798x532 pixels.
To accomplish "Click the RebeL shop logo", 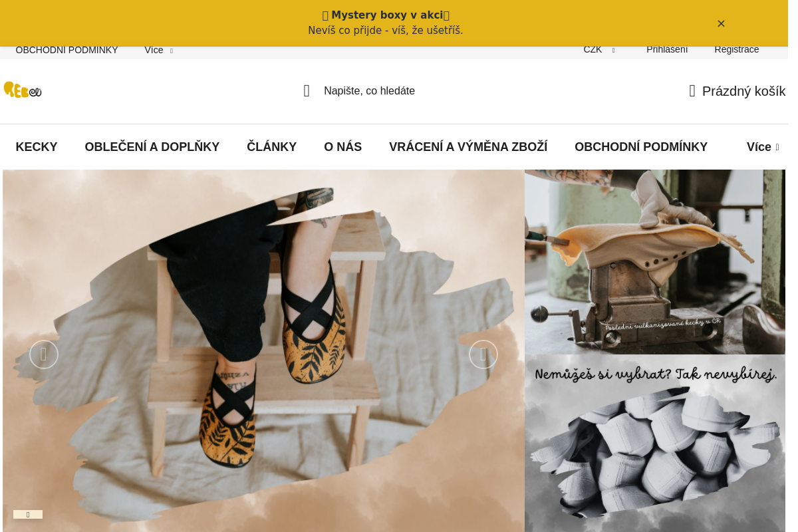I will tap(23, 90).
